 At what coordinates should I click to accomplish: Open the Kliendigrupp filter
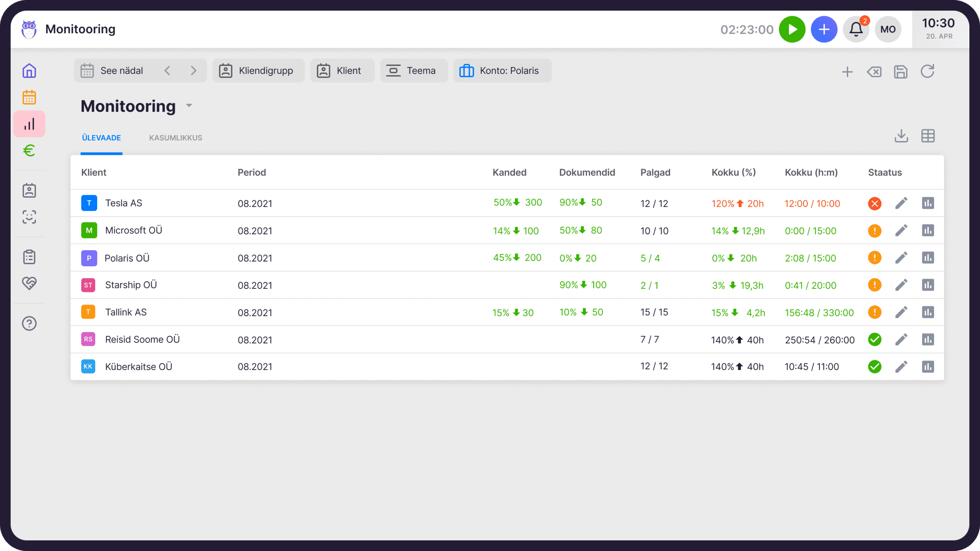tap(258, 71)
